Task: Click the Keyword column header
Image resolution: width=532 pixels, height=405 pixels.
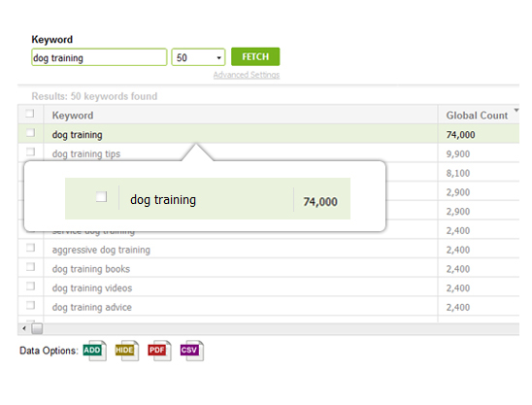Action: pos(73,116)
